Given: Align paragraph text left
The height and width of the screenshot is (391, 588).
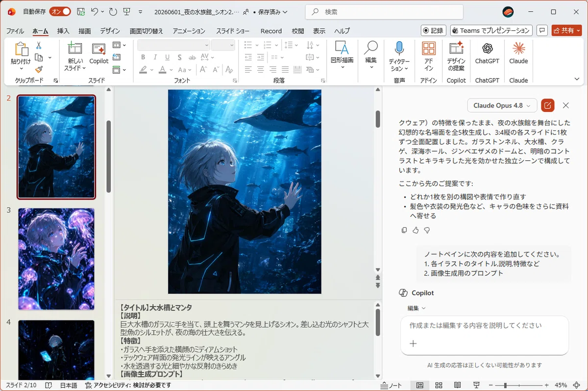Looking at the screenshot, I should pos(248,70).
